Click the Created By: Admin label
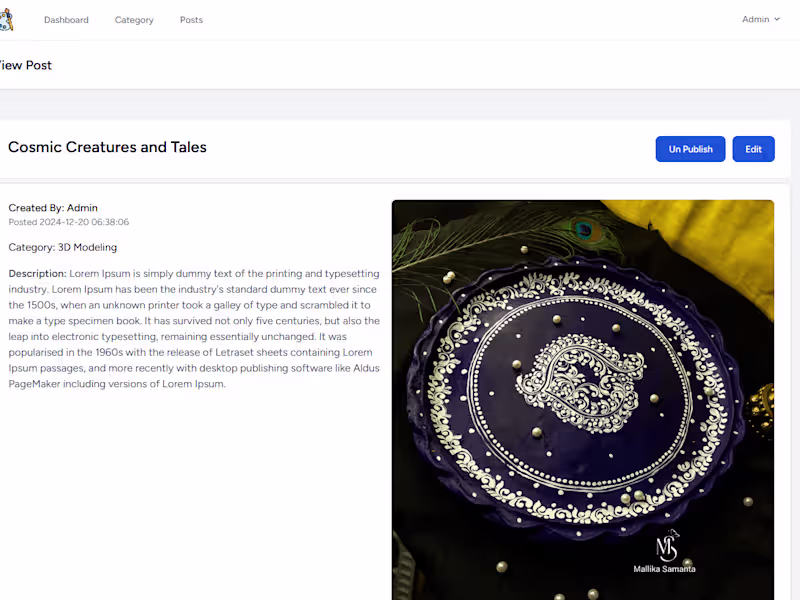This screenshot has height=600, width=800. [x=53, y=208]
